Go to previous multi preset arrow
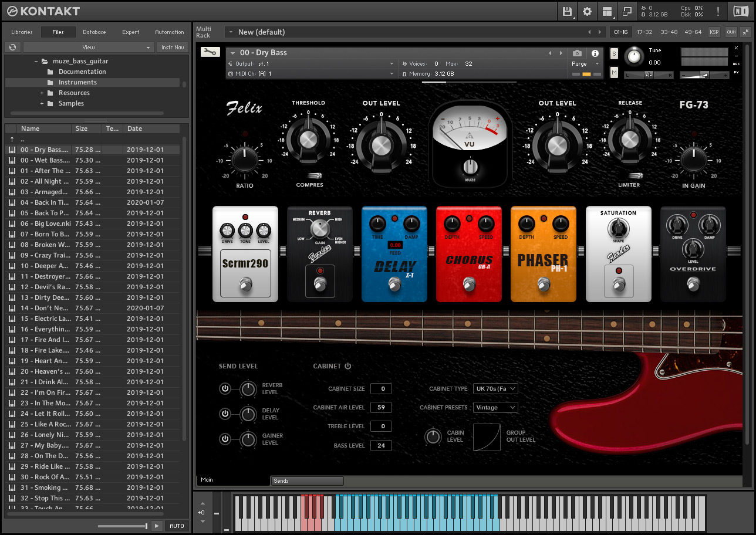 pyautogui.click(x=589, y=32)
